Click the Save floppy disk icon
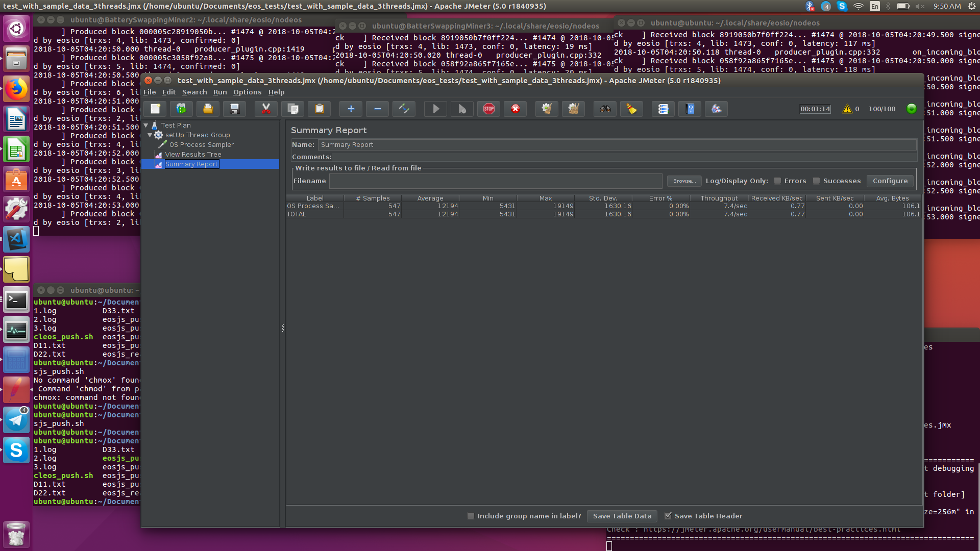 coord(234,109)
